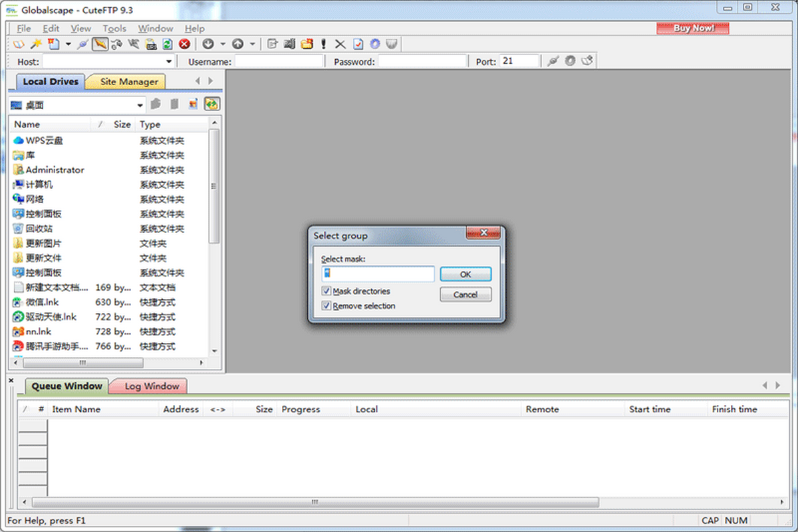798x532 pixels.
Task: Open the dropdown arrow beside the Download icon
Action: 223,45
